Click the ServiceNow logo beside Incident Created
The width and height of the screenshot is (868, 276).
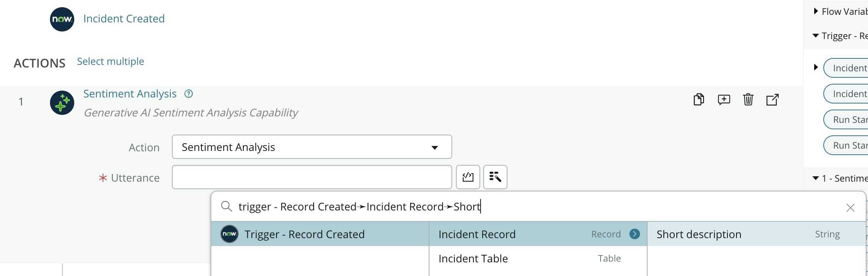(62, 19)
